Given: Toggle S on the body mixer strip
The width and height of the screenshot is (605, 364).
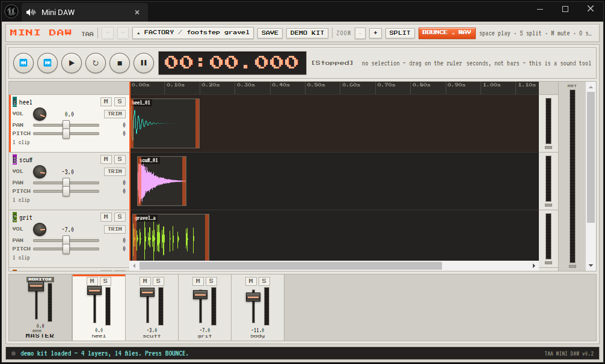Looking at the screenshot, I should [264, 281].
